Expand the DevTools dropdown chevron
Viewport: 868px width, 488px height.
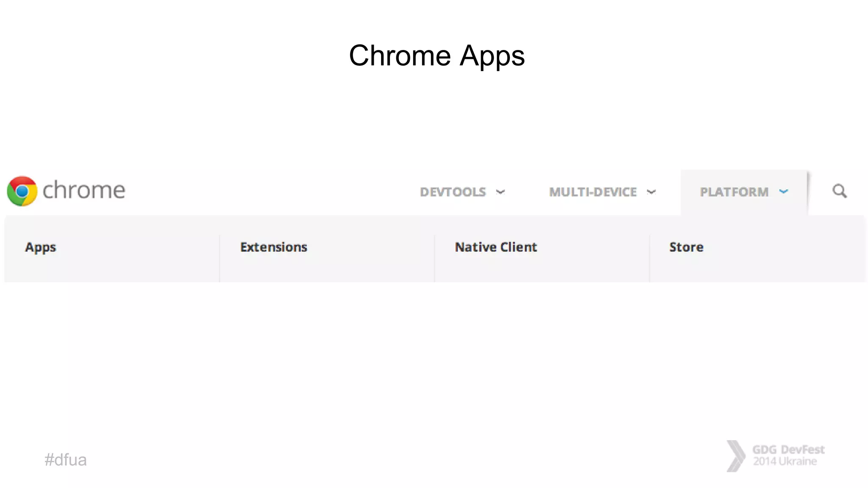point(501,192)
